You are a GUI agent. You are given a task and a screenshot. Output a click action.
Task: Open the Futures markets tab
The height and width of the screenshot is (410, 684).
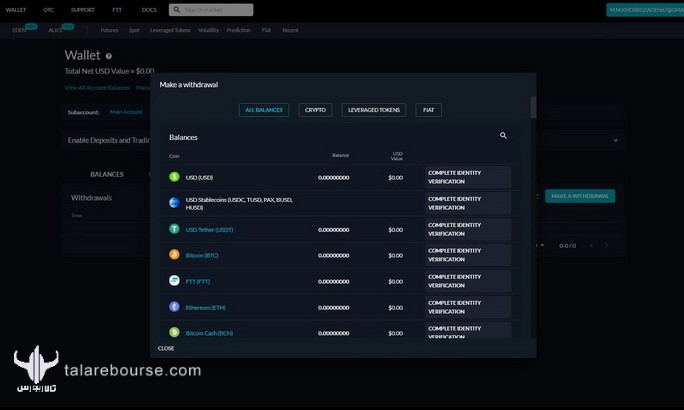109,30
